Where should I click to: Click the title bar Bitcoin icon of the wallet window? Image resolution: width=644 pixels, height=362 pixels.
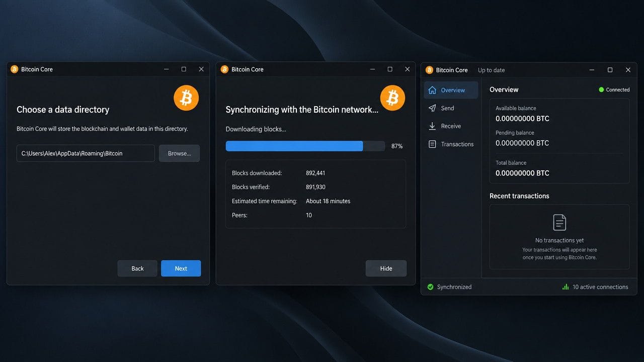pyautogui.click(x=429, y=70)
